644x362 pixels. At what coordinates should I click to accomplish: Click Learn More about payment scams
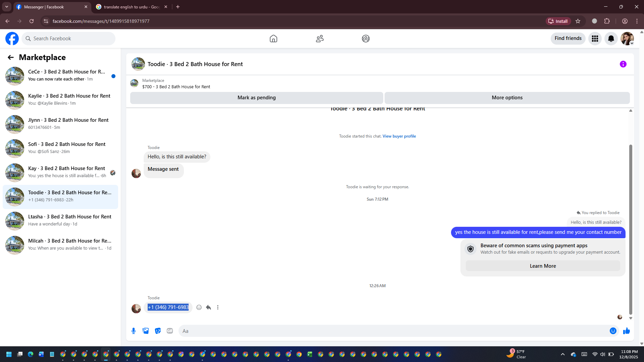tap(543, 266)
